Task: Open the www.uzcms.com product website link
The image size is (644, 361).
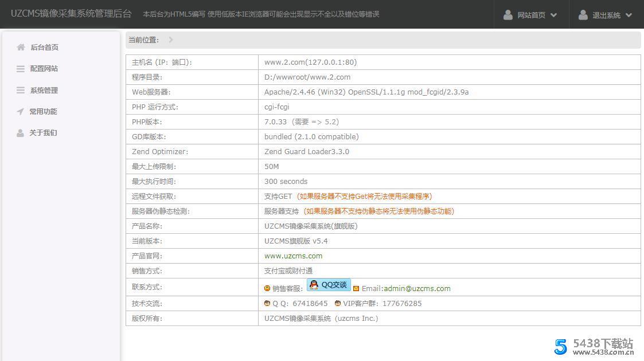Action: (x=293, y=256)
